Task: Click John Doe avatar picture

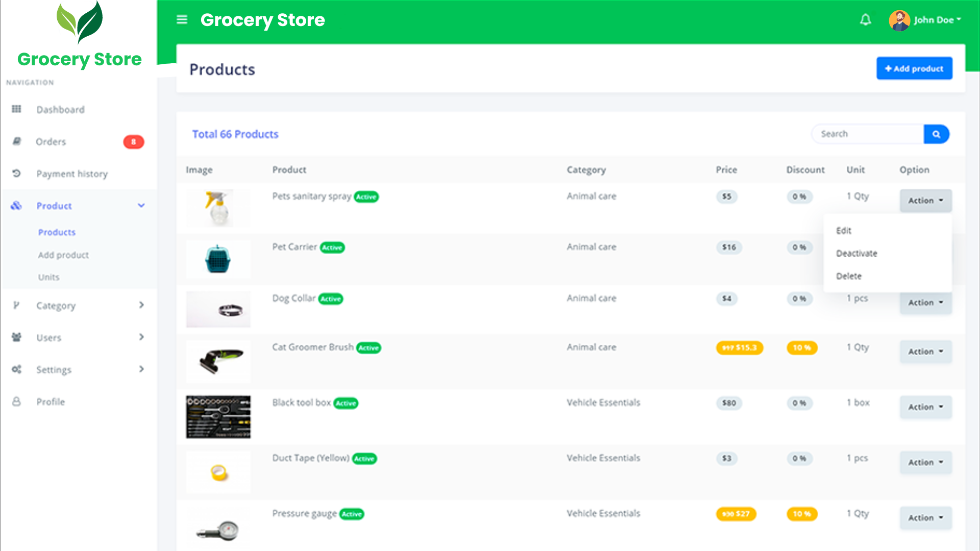Action: coord(899,20)
